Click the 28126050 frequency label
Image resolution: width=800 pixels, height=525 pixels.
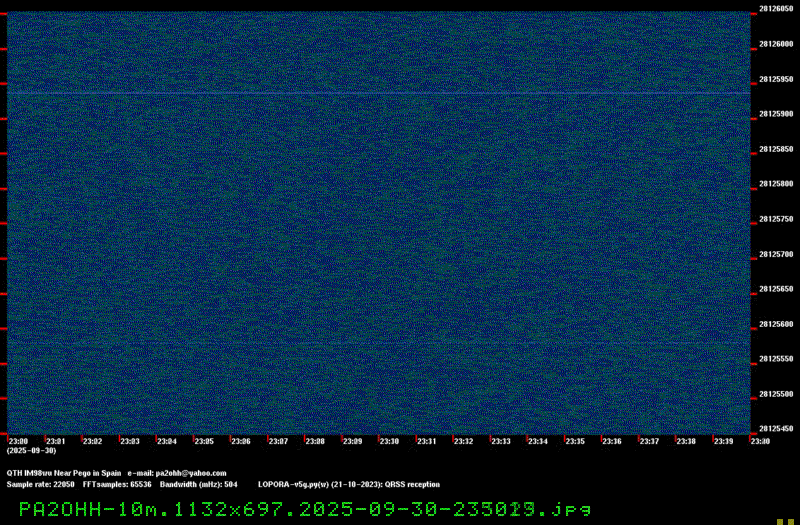pos(776,9)
